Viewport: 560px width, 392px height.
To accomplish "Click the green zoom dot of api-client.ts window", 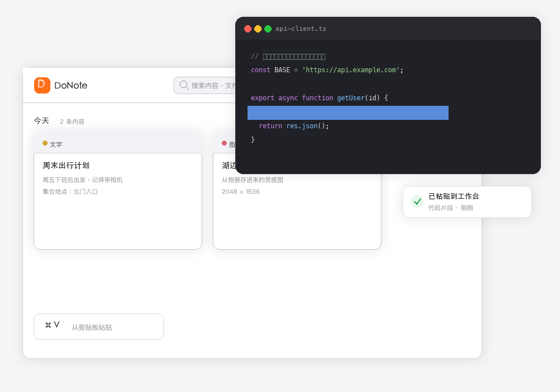I will pos(268,29).
